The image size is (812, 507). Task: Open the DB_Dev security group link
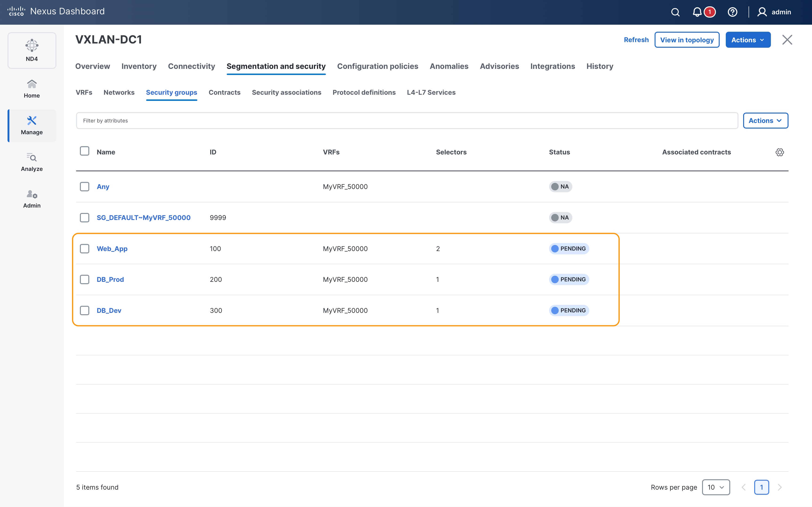click(x=109, y=310)
